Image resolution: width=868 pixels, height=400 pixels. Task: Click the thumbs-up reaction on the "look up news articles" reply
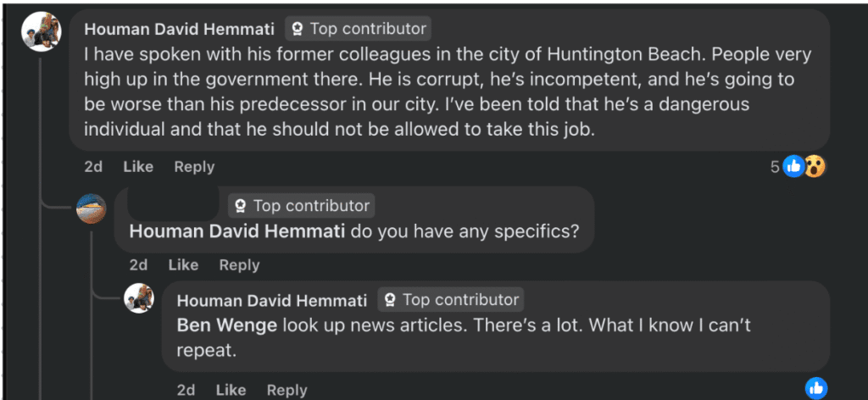coord(815,388)
